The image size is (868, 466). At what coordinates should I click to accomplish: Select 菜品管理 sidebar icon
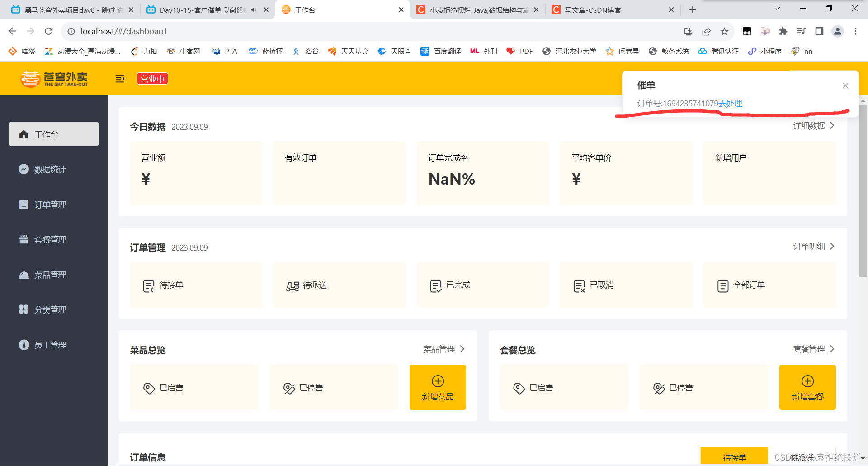[24, 274]
